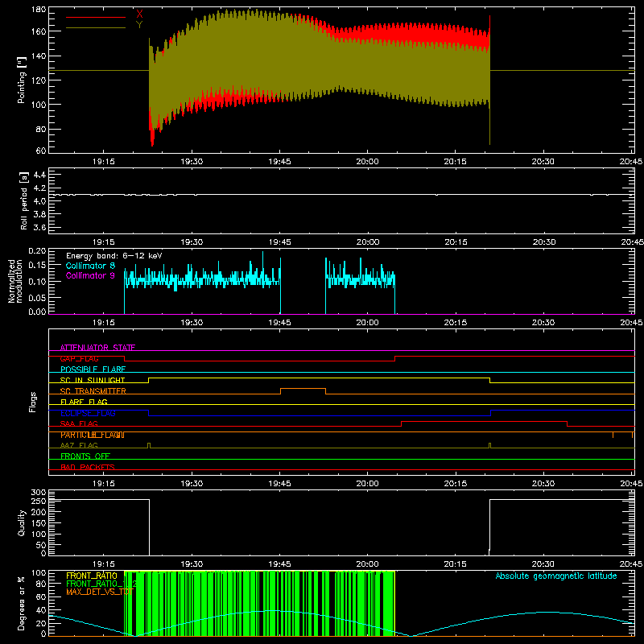
Task: Click the 20:00 tick under modulation plot
Action: point(367,323)
